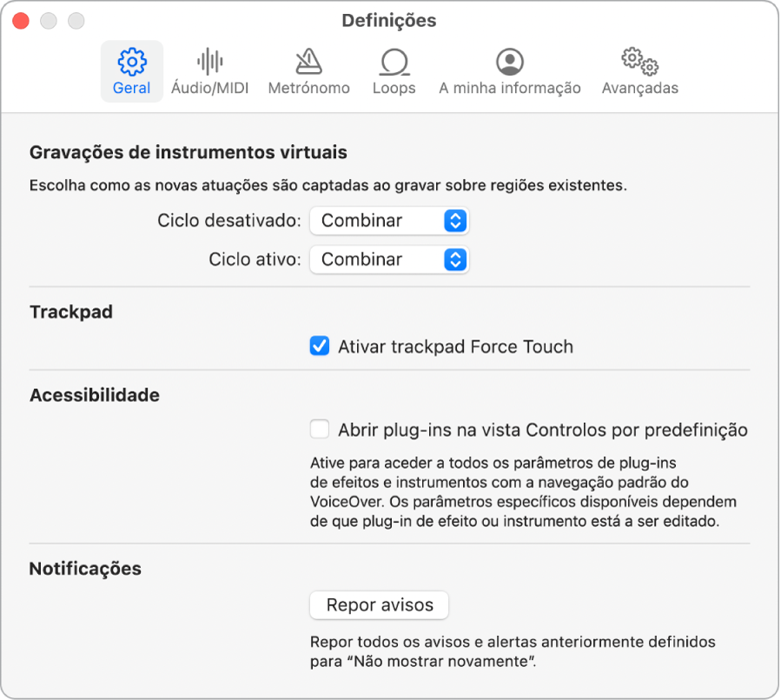The width and height of the screenshot is (781, 700).
Task: Open the Áudio/MIDI waveform icon
Action: tap(209, 61)
